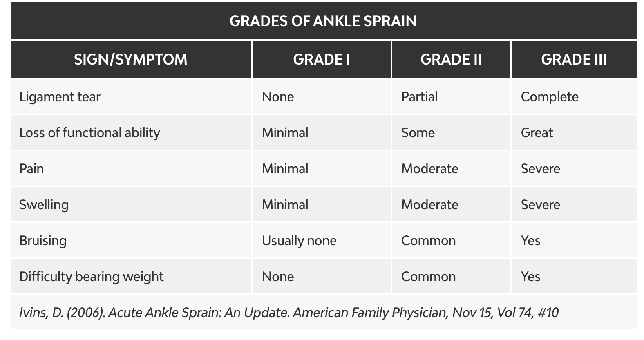This screenshot has width=644, height=340.
Task: Select the Sign/Symptom column header
Action: coord(130,59)
